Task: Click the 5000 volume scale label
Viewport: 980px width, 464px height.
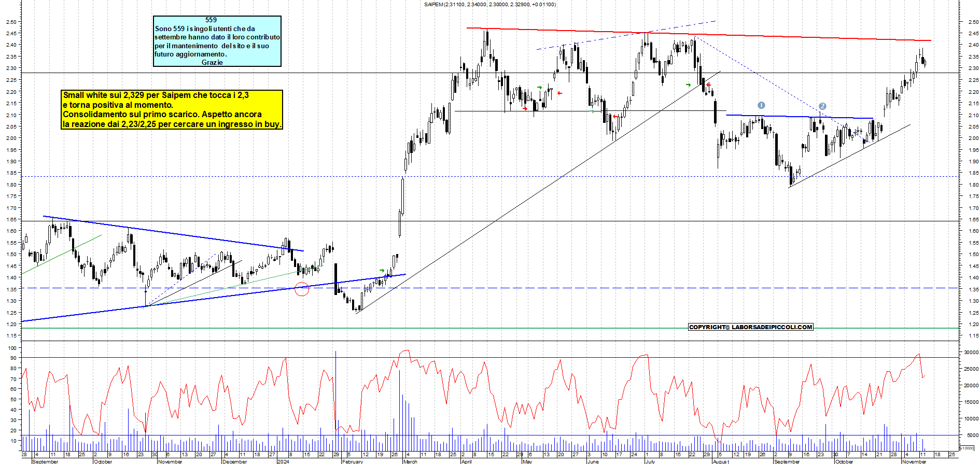Action: click(972, 435)
